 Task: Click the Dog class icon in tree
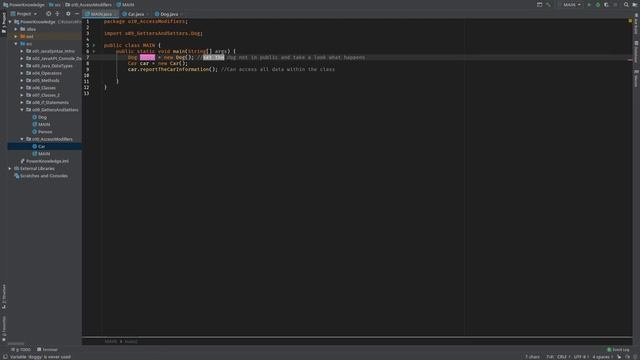(35, 117)
